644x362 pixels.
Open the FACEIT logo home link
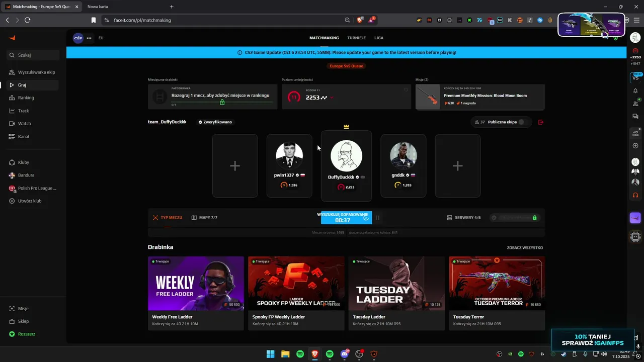click(x=13, y=38)
